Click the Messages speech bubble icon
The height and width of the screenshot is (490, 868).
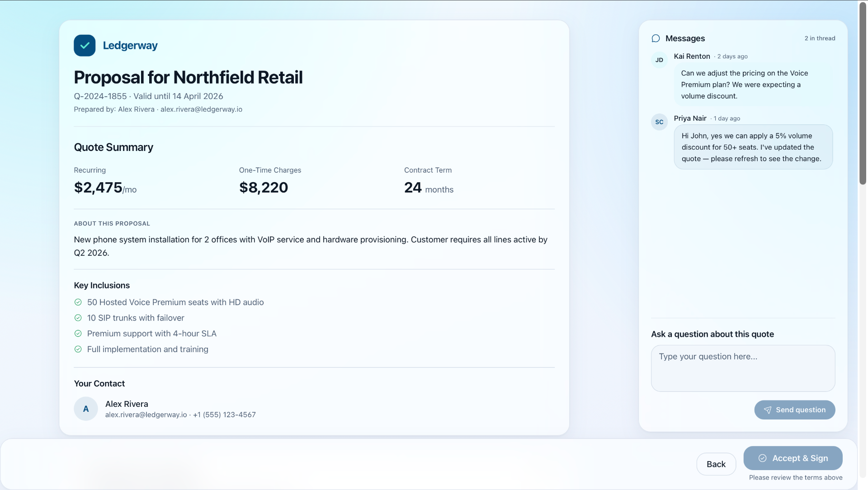coord(656,38)
